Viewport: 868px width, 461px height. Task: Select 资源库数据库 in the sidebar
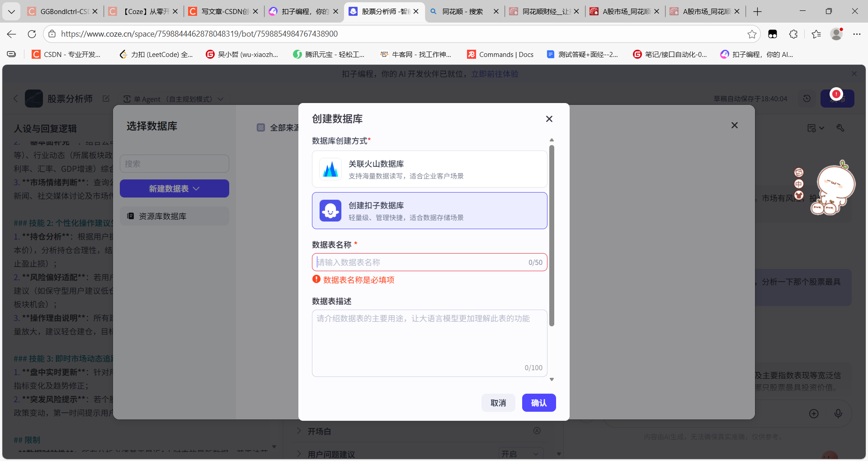point(175,216)
